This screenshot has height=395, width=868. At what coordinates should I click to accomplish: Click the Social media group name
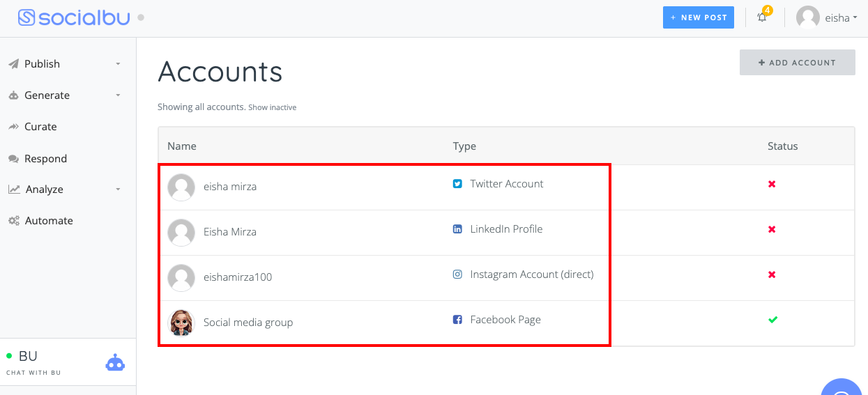pos(248,323)
